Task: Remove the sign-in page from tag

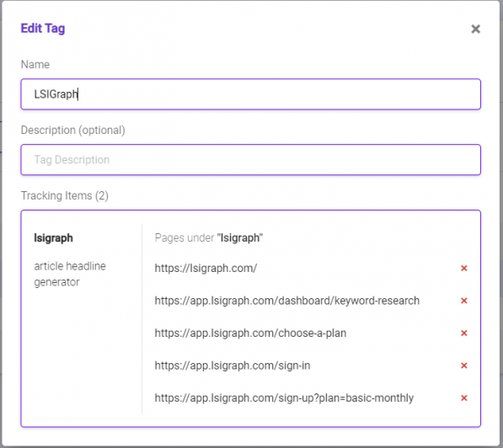Action: point(464,365)
